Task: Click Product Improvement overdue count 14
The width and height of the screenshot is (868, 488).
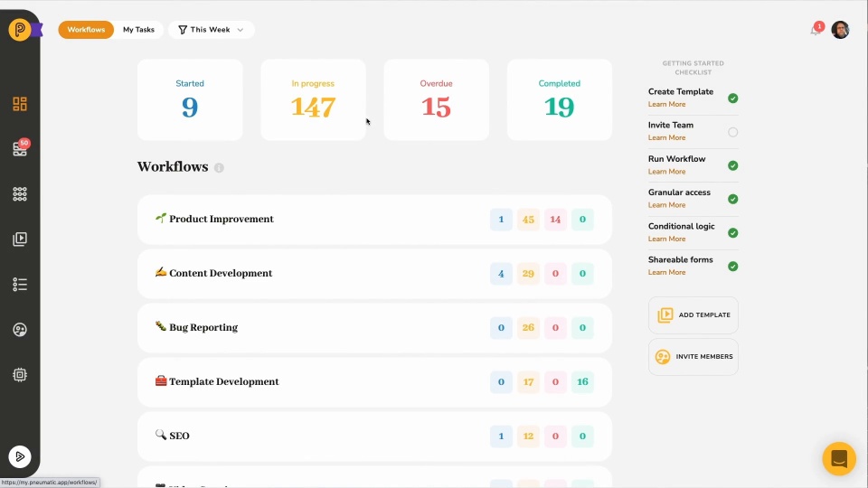Action: click(555, 220)
